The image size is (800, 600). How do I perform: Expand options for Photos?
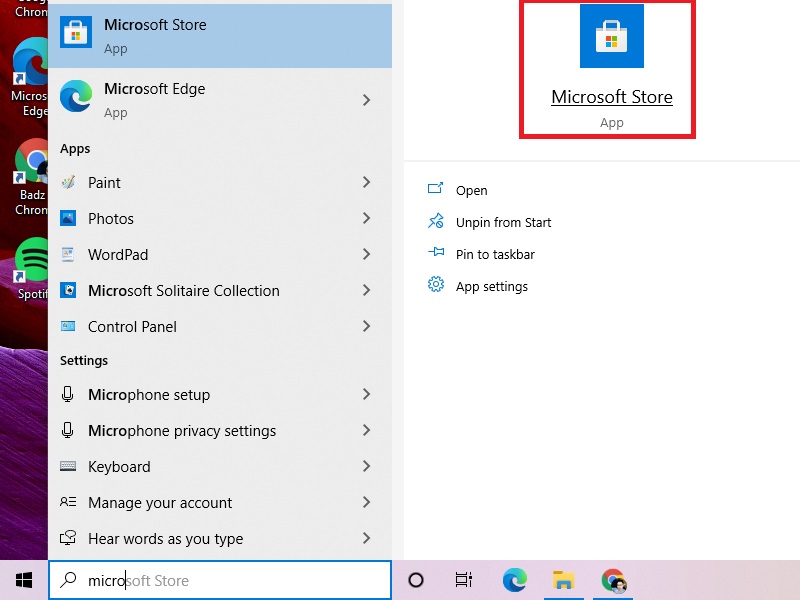[366, 218]
